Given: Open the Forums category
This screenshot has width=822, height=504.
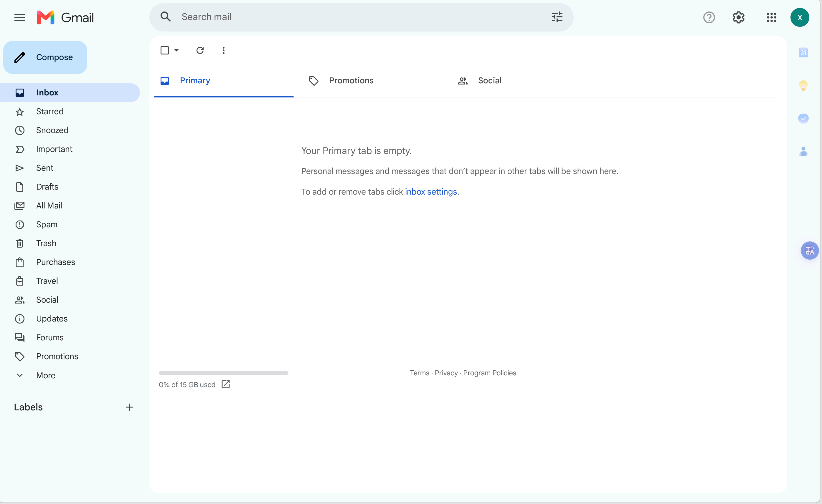Looking at the screenshot, I should point(70,337).
